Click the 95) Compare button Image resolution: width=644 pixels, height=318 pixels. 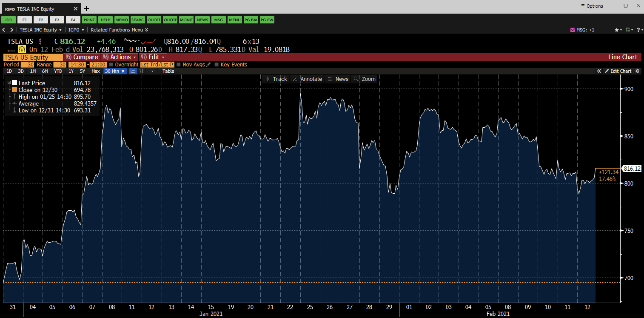82,57
